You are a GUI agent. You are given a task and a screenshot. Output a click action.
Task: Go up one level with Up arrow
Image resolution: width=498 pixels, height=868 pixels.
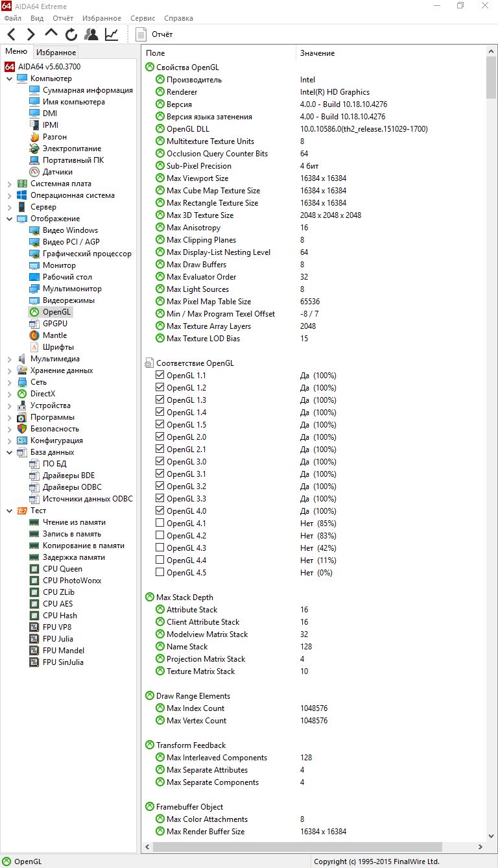tap(51, 34)
